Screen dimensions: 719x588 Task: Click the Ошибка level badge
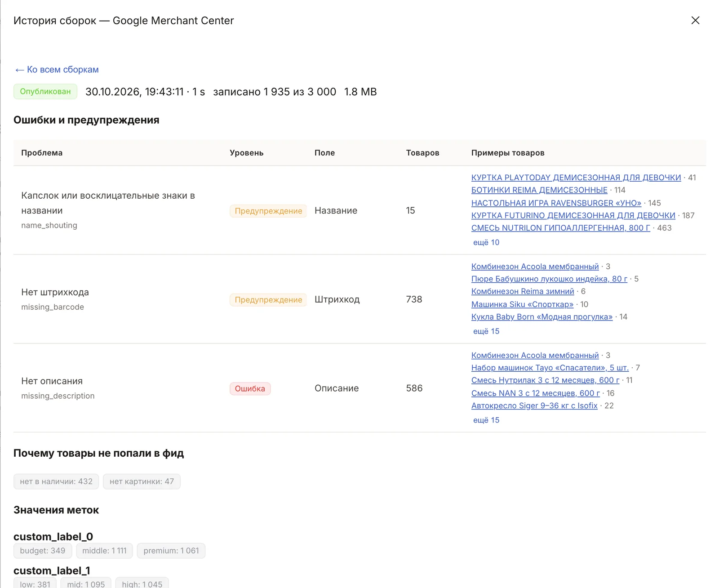point(250,388)
